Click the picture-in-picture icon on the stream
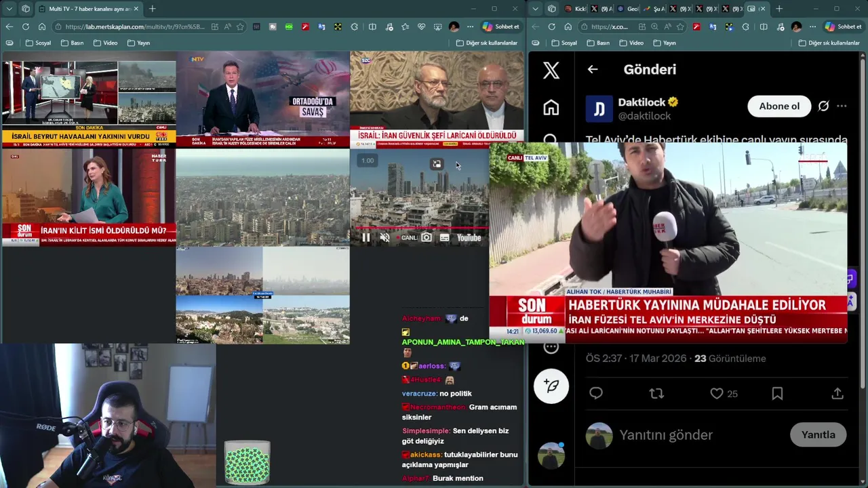The height and width of the screenshot is (488, 868). [x=437, y=164]
